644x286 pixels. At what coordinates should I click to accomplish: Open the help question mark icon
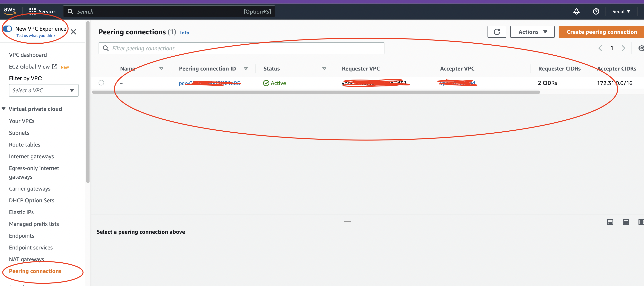click(596, 12)
